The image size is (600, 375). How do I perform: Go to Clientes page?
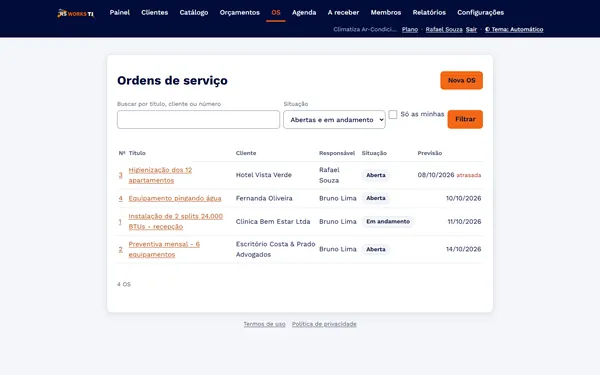[155, 13]
